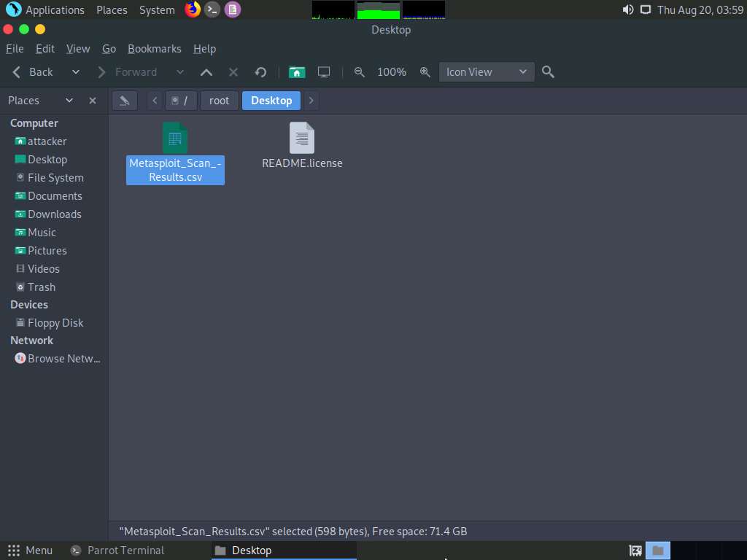This screenshot has width=747, height=560.
Task: Launch Firefox from the top panel
Action: pyautogui.click(x=193, y=9)
